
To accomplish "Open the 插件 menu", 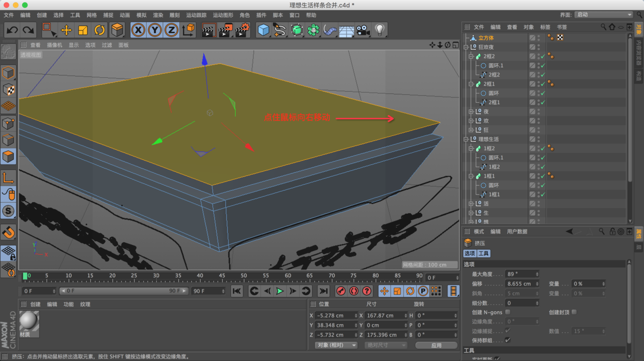I will (261, 15).
